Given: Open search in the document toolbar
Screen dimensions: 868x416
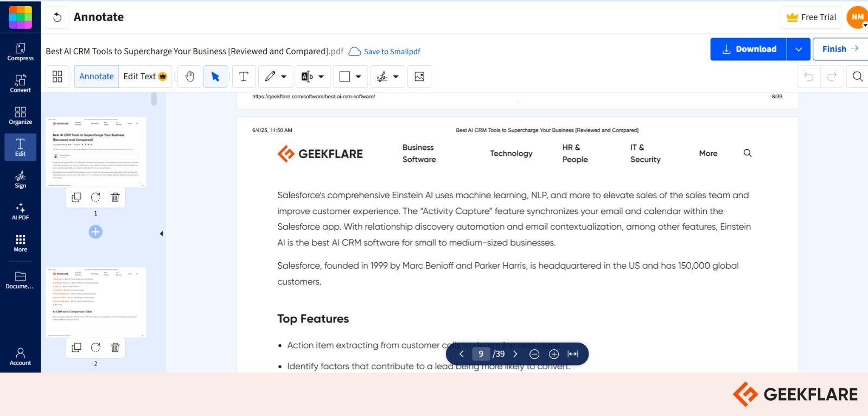Looking at the screenshot, I should click(858, 77).
